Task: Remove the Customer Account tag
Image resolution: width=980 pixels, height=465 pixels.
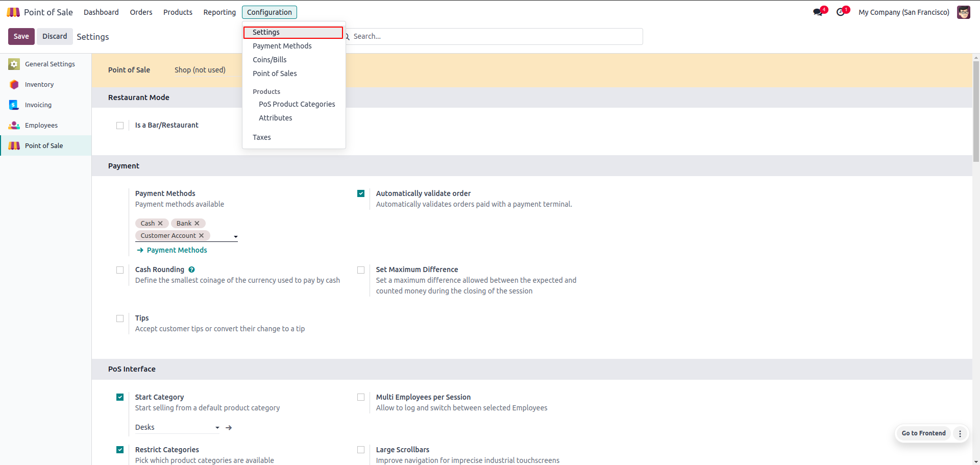Action: tap(202, 236)
